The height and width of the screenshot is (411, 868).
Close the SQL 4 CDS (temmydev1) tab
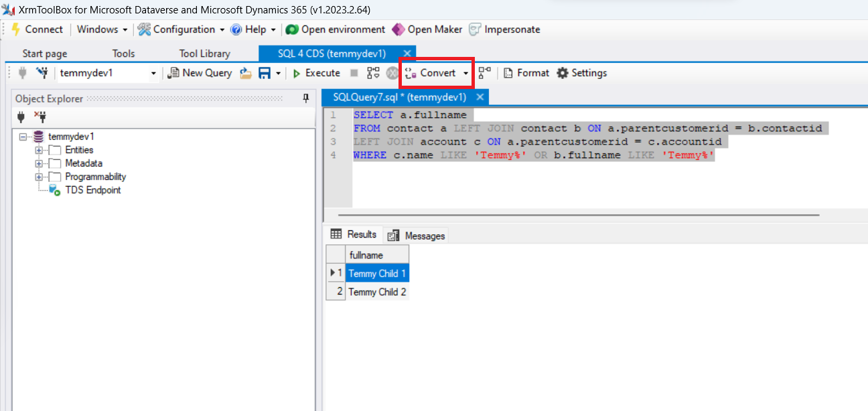pyautogui.click(x=407, y=54)
